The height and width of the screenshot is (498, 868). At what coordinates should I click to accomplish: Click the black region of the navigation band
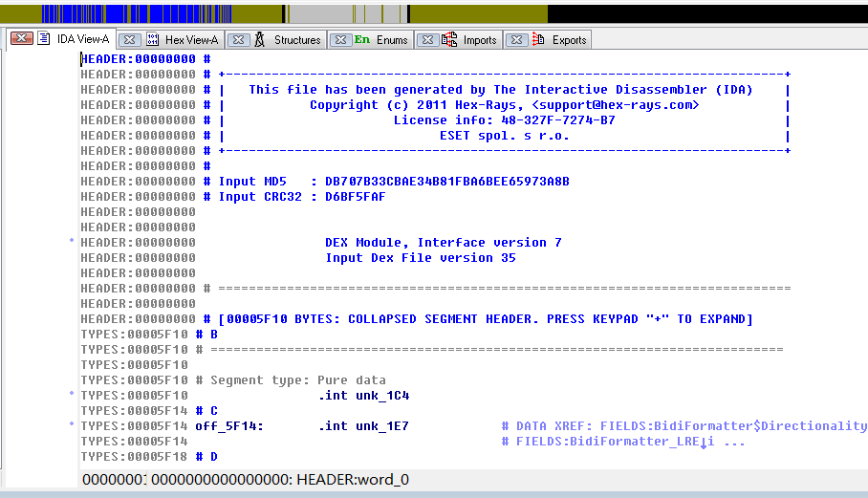[707, 13]
